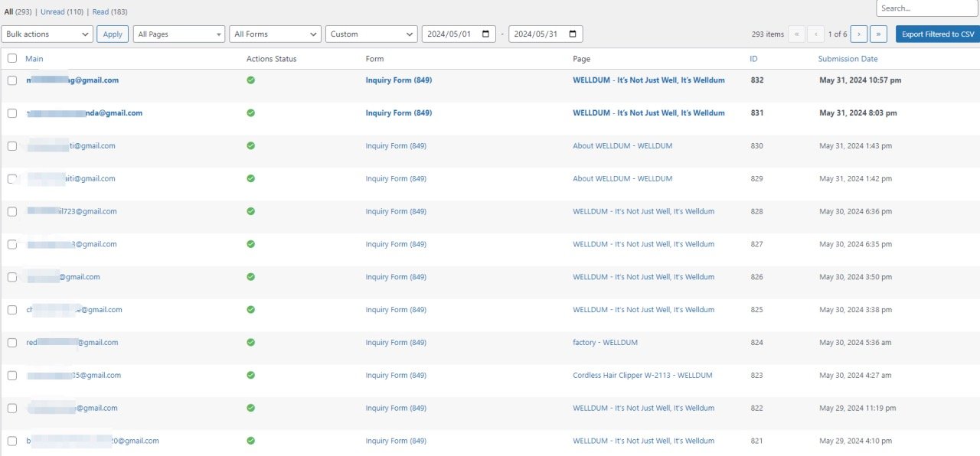Click Actions Status column header
980x456 pixels.
271,59
